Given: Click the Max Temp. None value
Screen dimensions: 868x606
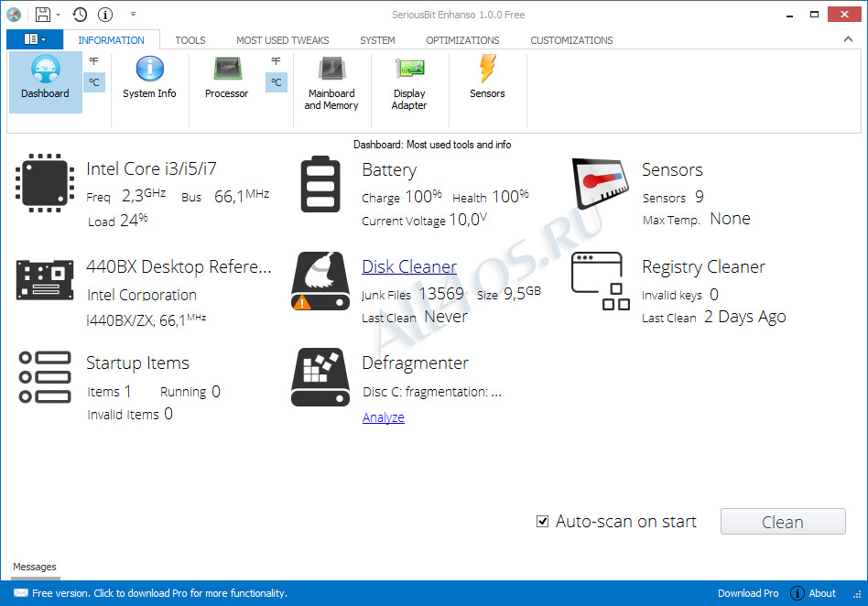Looking at the screenshot, I should [x=730, y=219].
